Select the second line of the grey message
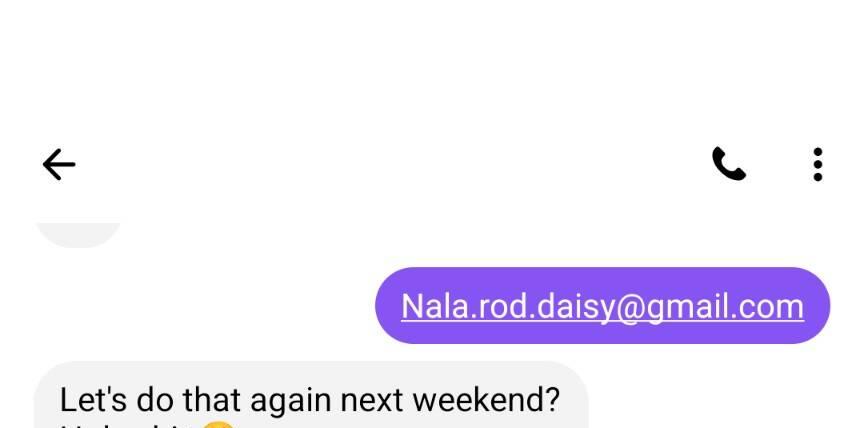Screen dimensions: 864x428 148,424
